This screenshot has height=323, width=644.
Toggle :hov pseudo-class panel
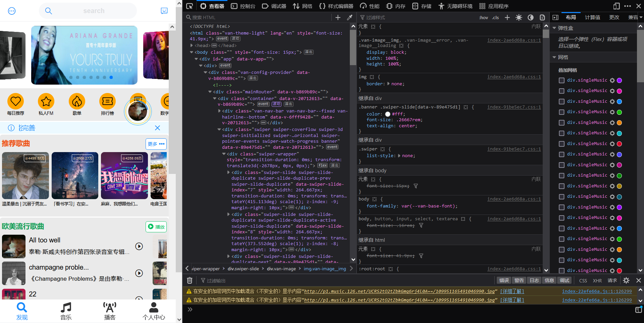tap(483, 17)
